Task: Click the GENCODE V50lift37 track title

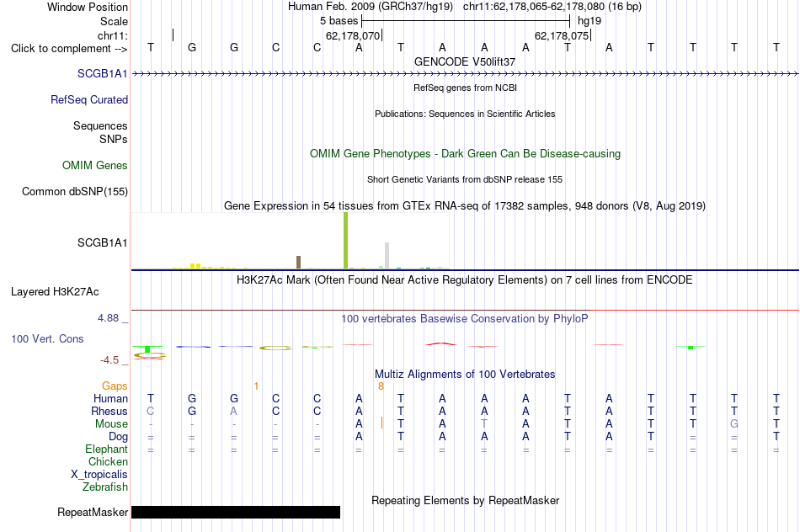Action: pos(465,61)
